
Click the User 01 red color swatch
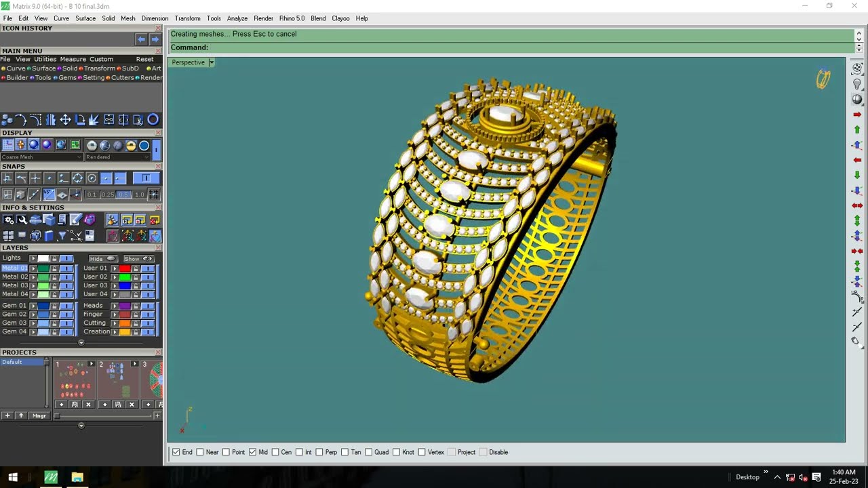pos(125,268)
